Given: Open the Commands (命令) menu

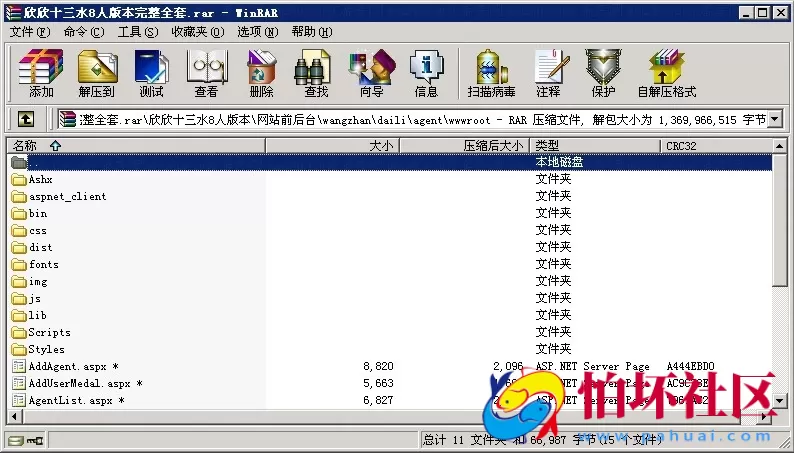Looking at the screenshot, I should (x=84, y=32).
